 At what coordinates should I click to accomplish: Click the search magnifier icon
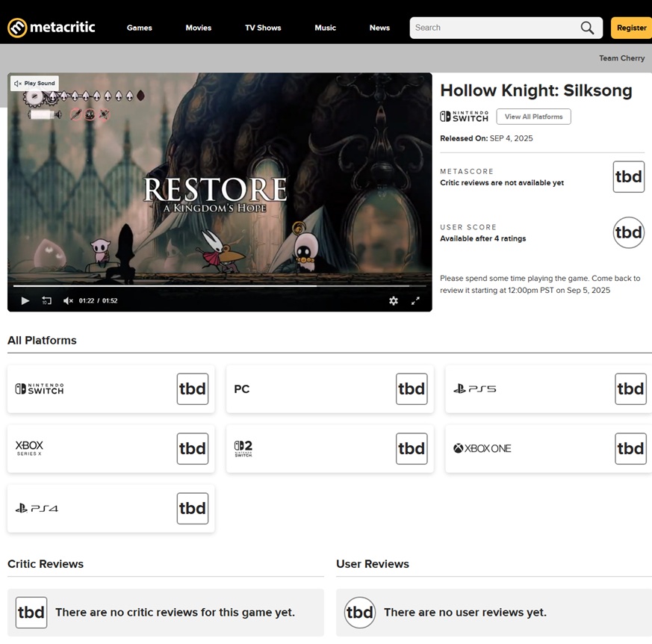[x=587, y=28]
